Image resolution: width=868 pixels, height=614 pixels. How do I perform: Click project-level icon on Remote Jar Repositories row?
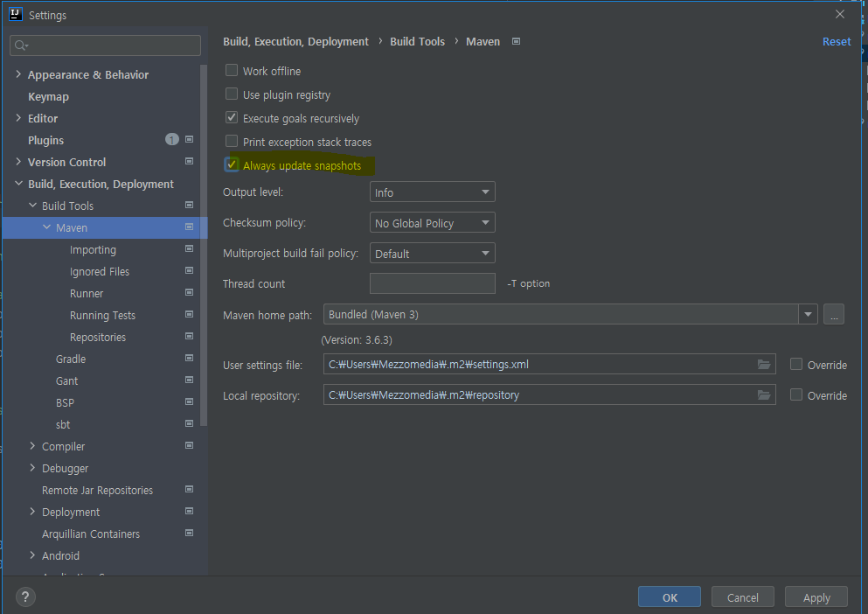pyautogui.click(x=190, y=489)
